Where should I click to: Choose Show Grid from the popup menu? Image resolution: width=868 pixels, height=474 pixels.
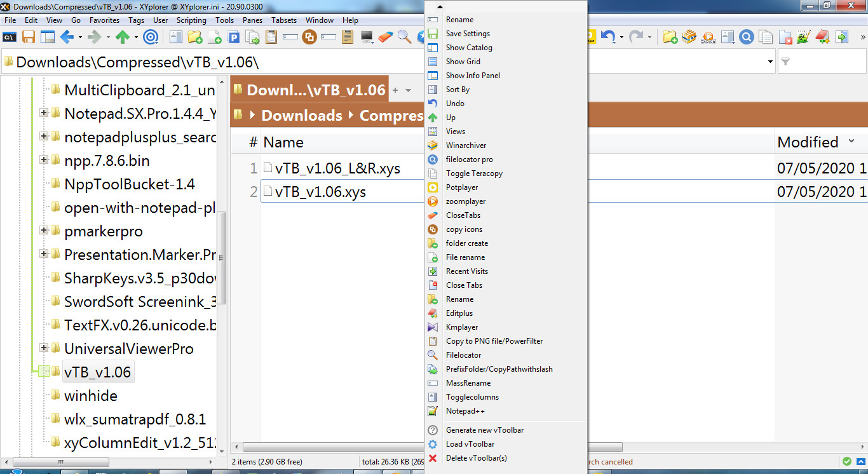pyautogui.click(x=463, y=62)
